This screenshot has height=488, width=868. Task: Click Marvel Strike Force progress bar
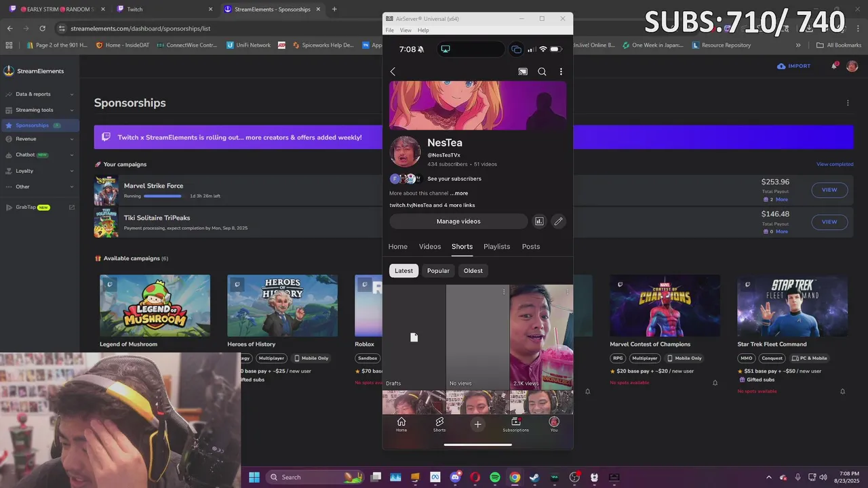click(163, 196)
